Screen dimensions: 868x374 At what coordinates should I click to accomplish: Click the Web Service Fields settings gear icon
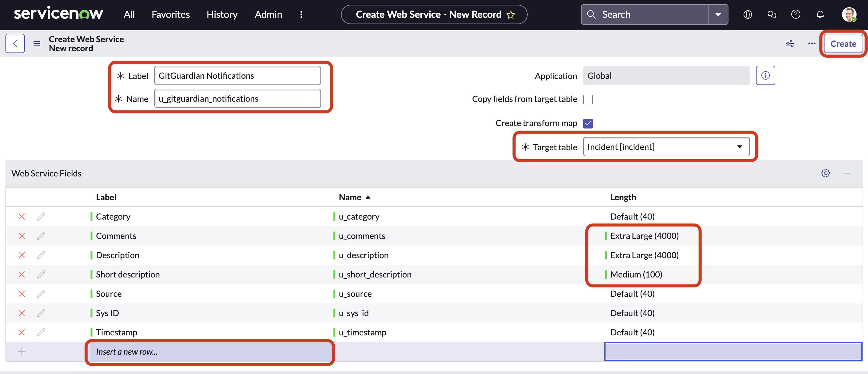[825, 173]
